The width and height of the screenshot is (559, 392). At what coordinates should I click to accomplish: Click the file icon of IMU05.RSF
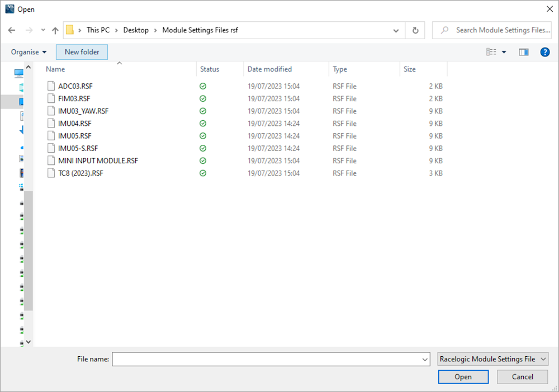[51, 136]
